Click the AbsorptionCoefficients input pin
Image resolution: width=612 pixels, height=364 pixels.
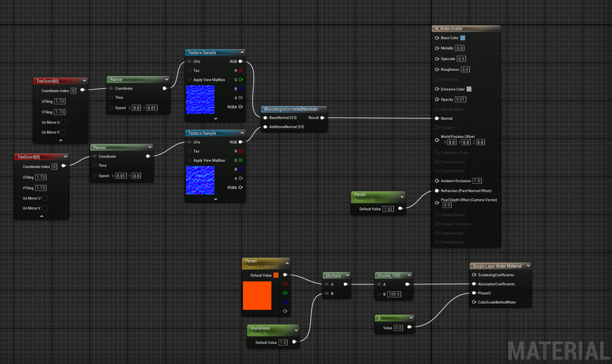[x=474, y=284]
